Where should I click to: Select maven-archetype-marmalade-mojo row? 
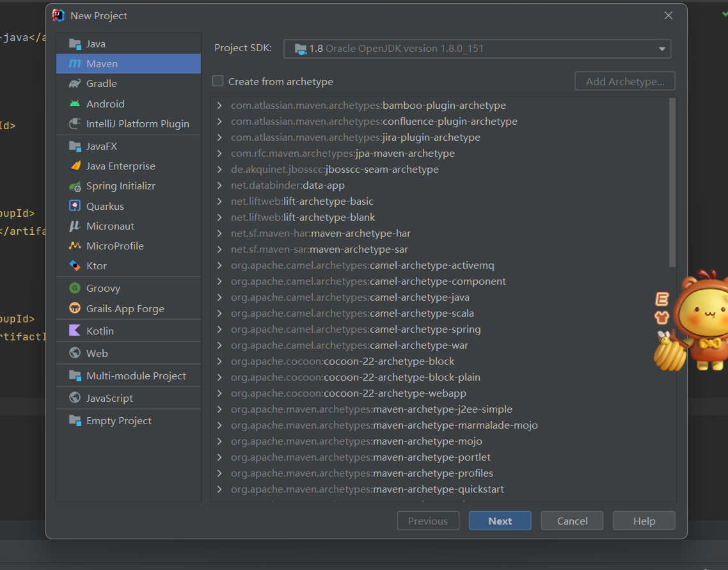click(x=439, y=425)
